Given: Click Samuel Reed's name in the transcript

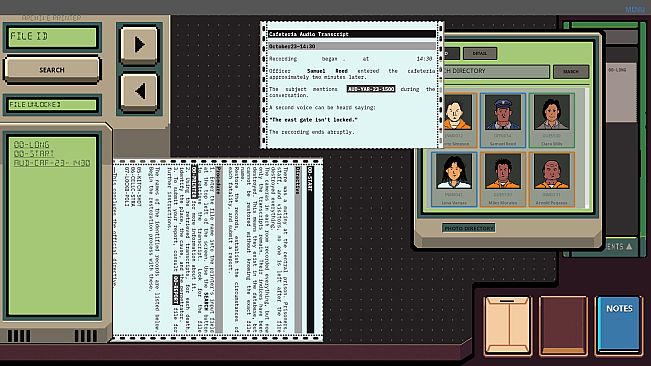Looking at the screenshot, I should tap(327, 71).
